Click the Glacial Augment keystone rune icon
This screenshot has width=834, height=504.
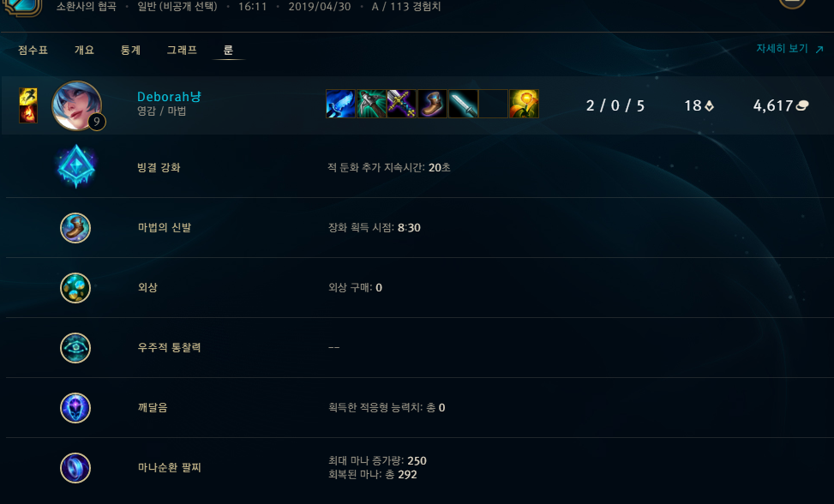point(76,167)
